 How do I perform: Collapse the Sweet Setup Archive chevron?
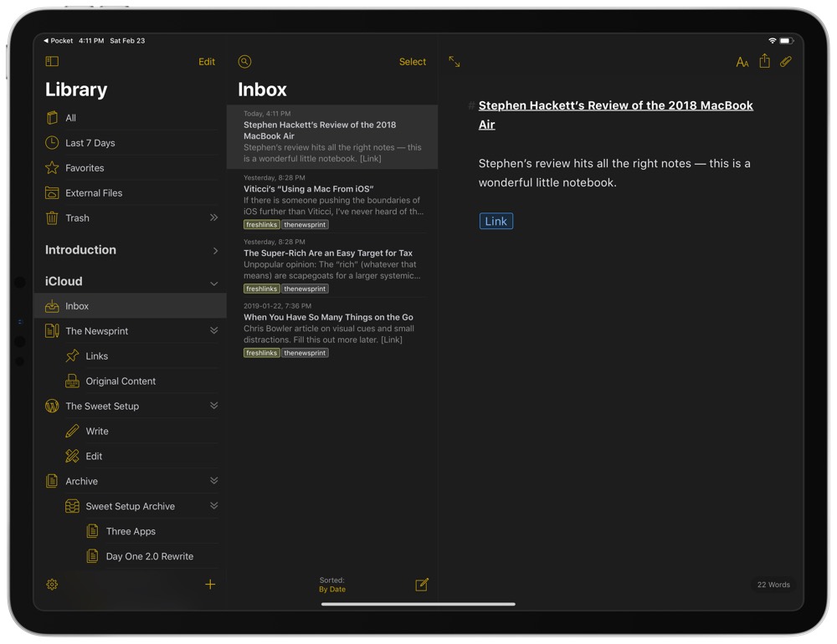tap(213, 505)
